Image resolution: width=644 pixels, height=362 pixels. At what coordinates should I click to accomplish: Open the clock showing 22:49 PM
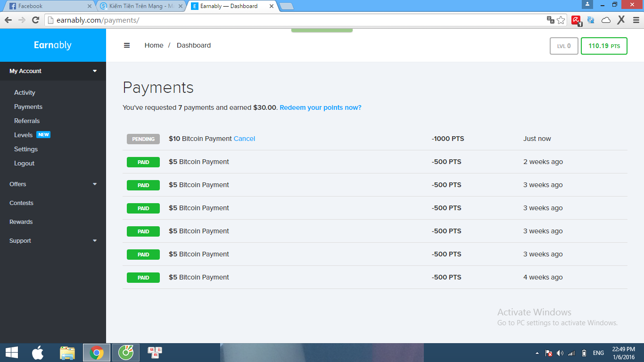click(x=623, y=353)
